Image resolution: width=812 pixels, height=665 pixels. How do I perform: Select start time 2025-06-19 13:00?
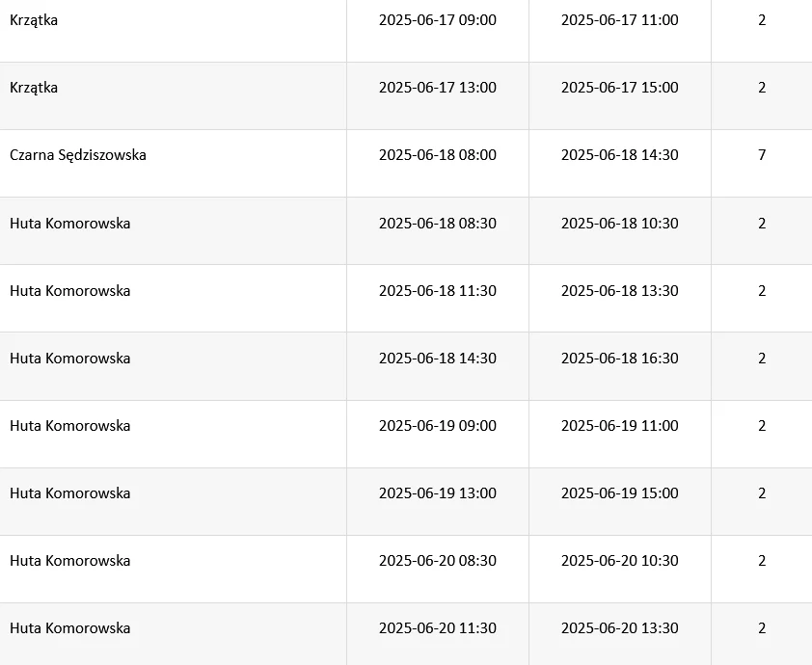(x=438, y=493)
